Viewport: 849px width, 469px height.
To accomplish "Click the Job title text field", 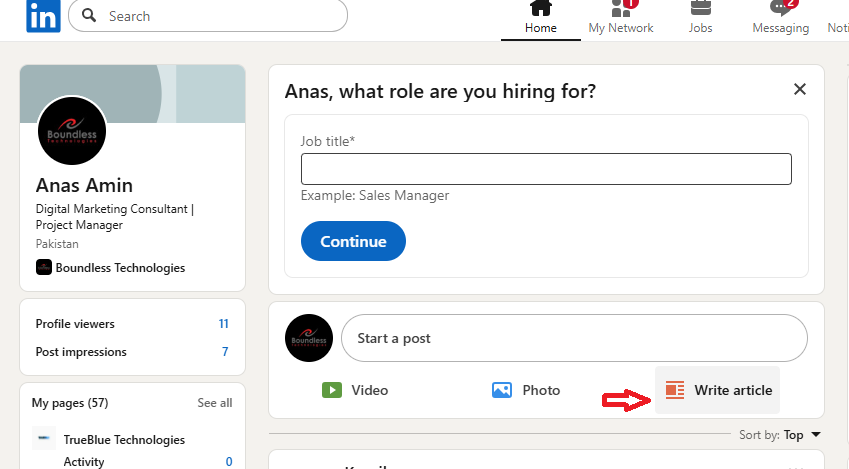I will (x=546, y=169).
